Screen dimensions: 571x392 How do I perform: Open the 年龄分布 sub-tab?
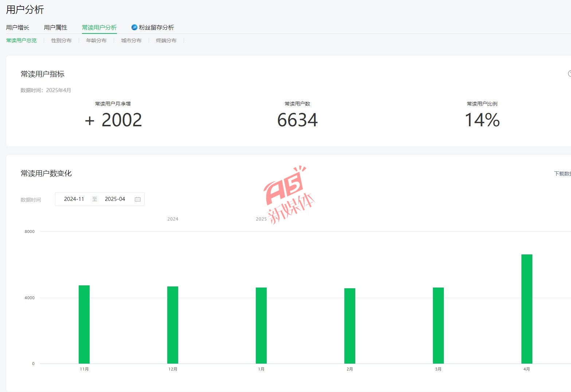[x=96, y=40]
